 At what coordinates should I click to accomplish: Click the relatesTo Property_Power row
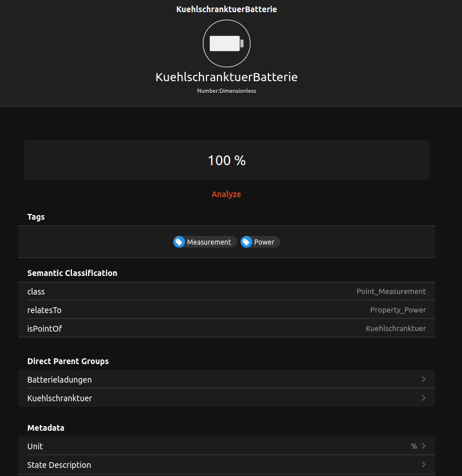[226, 310]
